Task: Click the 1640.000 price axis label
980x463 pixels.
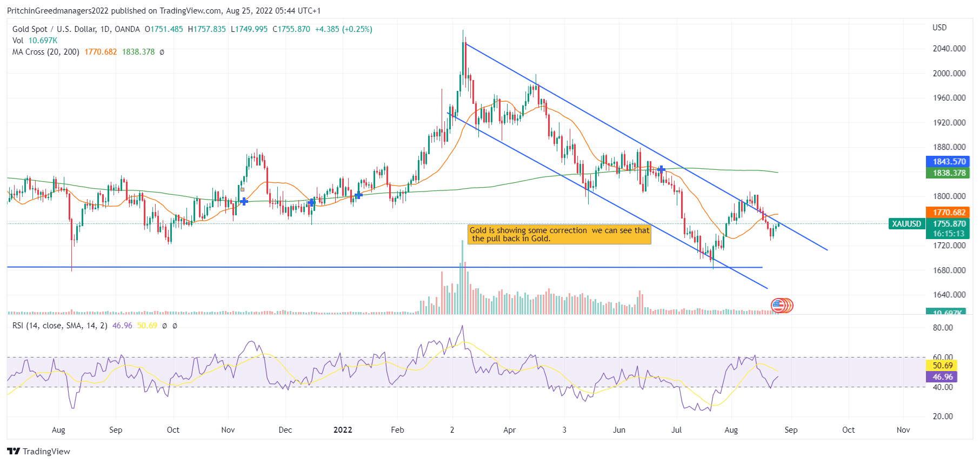Action: tap(949, 295)
